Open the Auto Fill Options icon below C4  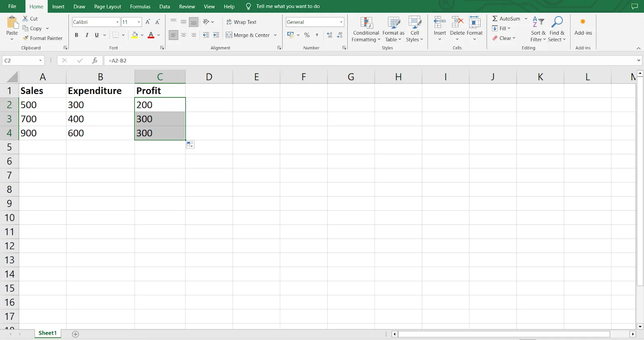pyautogui.click(x=190, y=145)
